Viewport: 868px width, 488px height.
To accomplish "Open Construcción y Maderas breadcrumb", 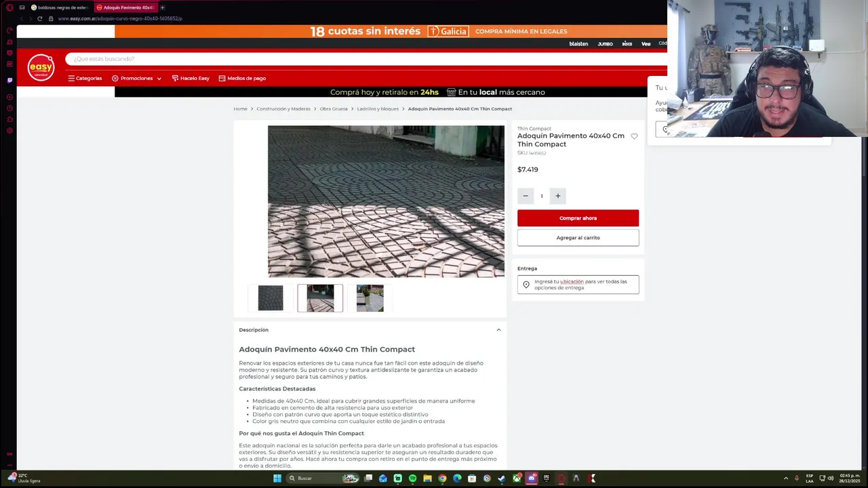I will point(283,109).
